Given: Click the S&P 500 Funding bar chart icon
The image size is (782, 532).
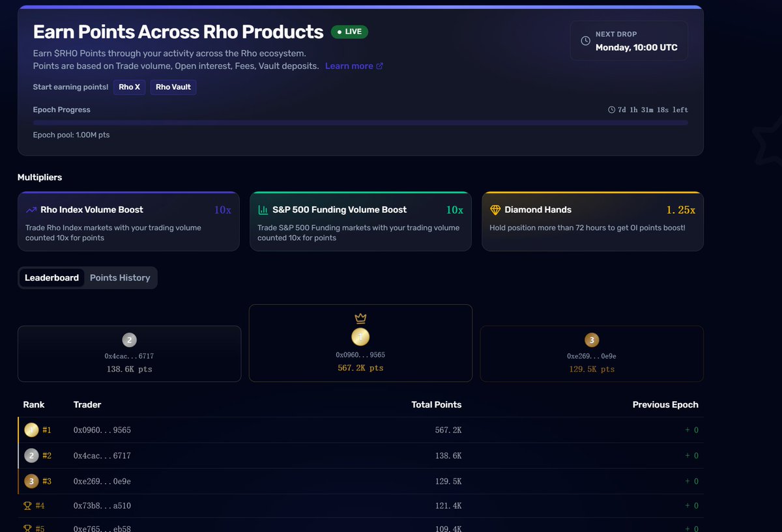Looking at the screenshot, I should tap(263, 210).
